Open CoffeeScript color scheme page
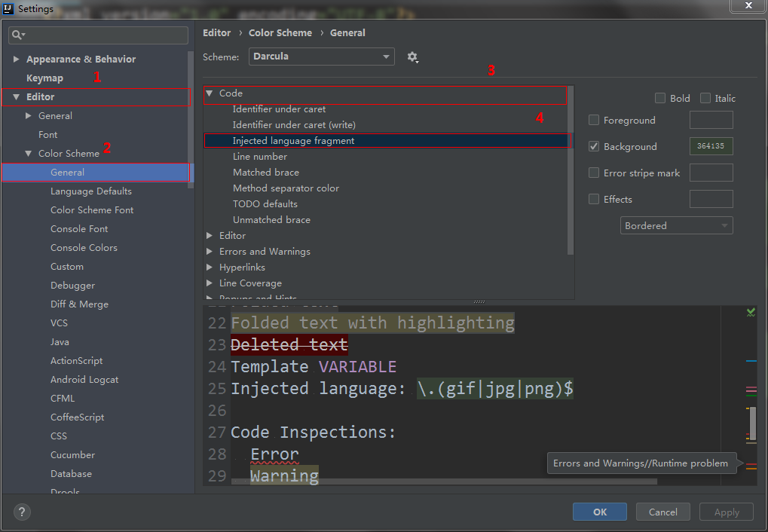The height and width of the screenshot is (532, 768). 77,417
